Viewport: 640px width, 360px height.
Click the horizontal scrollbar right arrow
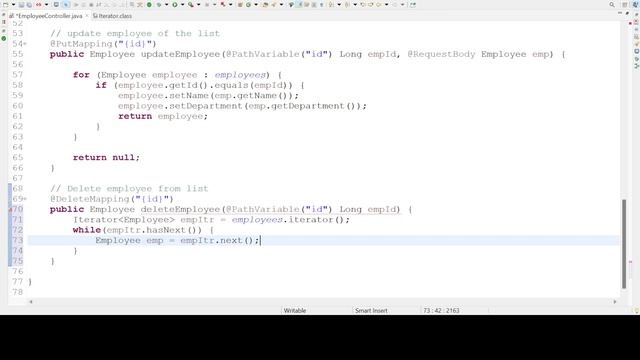[615, 302]
